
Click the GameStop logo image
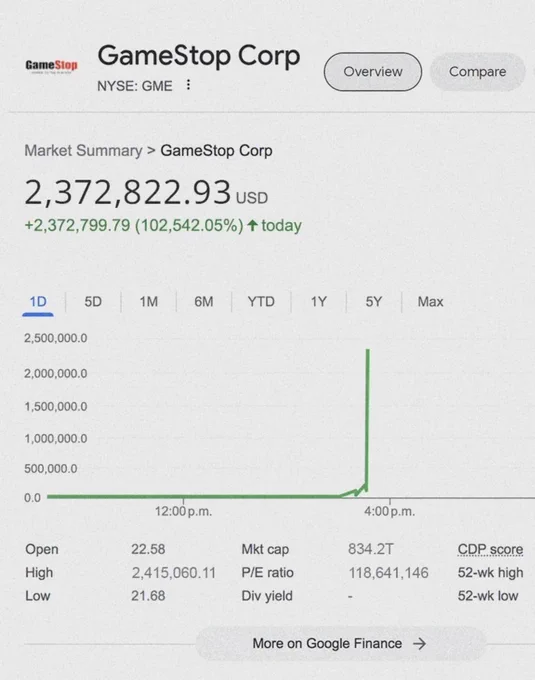pos(51,66)
